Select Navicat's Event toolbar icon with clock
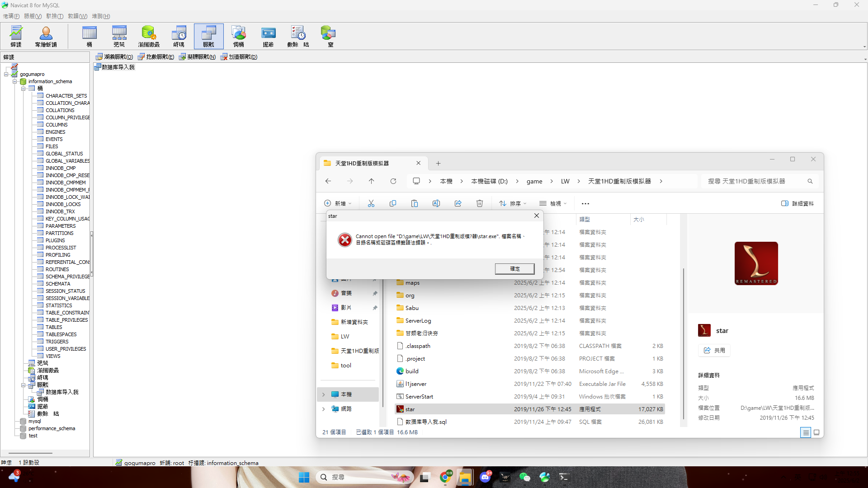Screen dimensions: 868x488 179,36
